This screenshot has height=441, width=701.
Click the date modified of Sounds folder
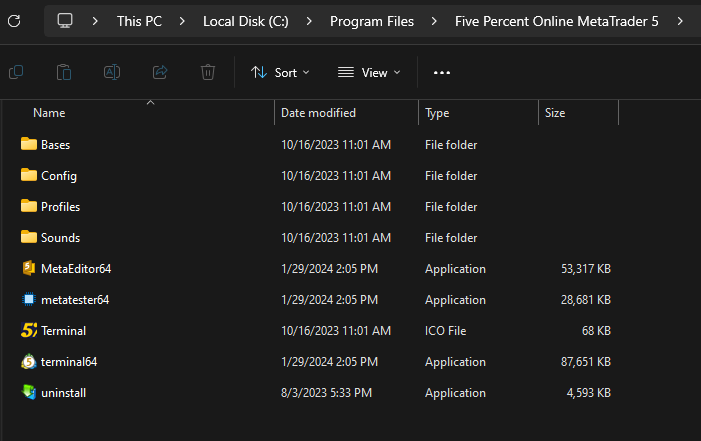[336, 237]
